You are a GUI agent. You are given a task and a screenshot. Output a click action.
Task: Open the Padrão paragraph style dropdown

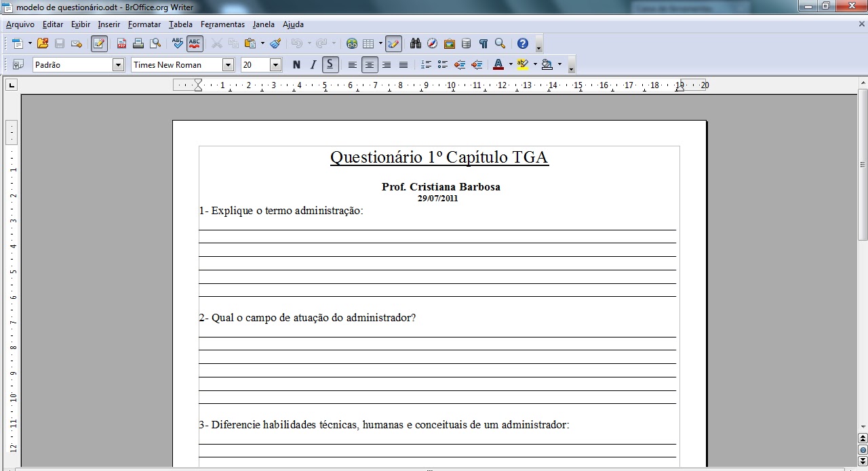tap(118, 64)
